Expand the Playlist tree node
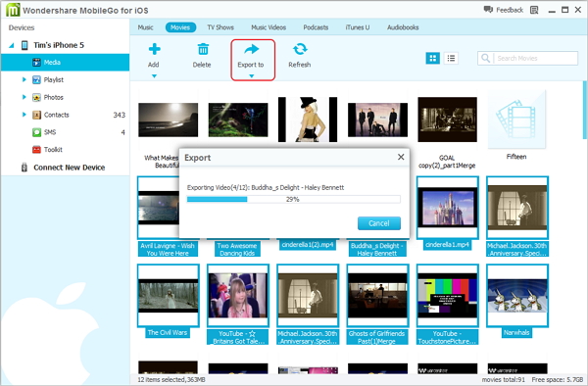Image resolution: width=588 pixels, height=386 pixels. (x=24, y=79)
